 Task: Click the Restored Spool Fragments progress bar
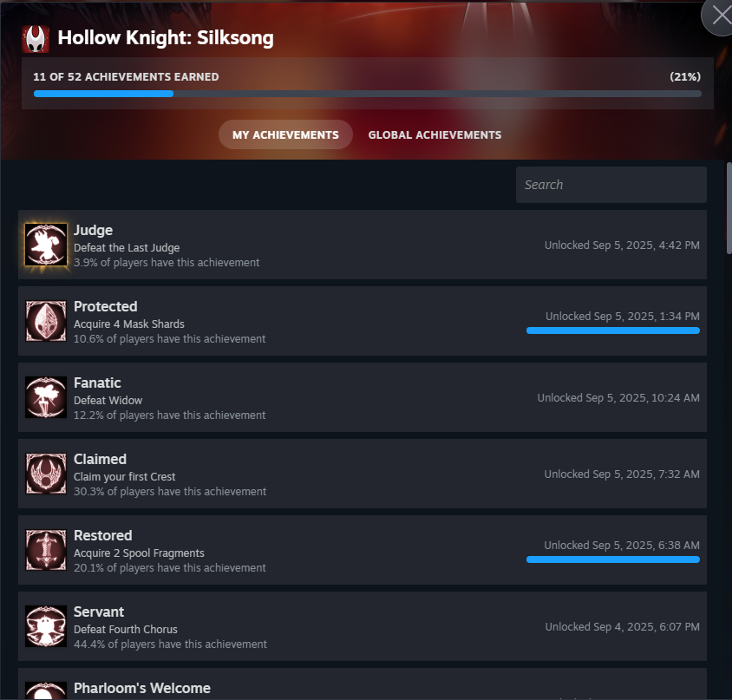613,559
